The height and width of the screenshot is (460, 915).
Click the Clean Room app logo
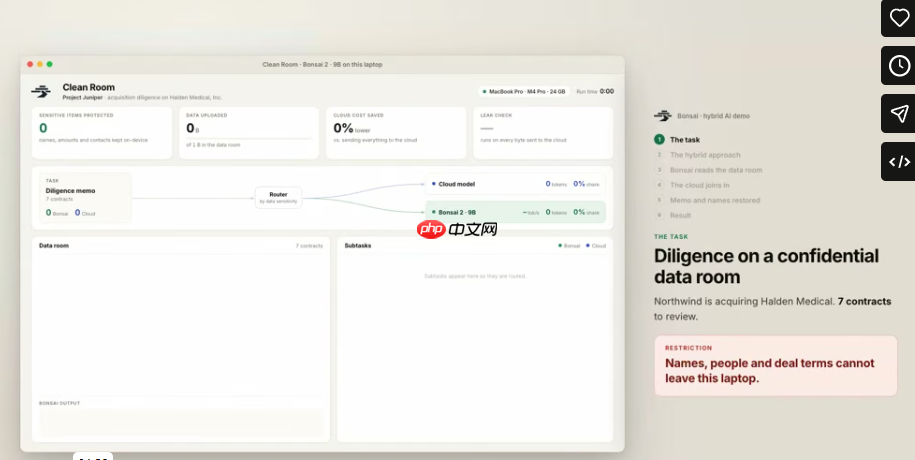point(41,91)
